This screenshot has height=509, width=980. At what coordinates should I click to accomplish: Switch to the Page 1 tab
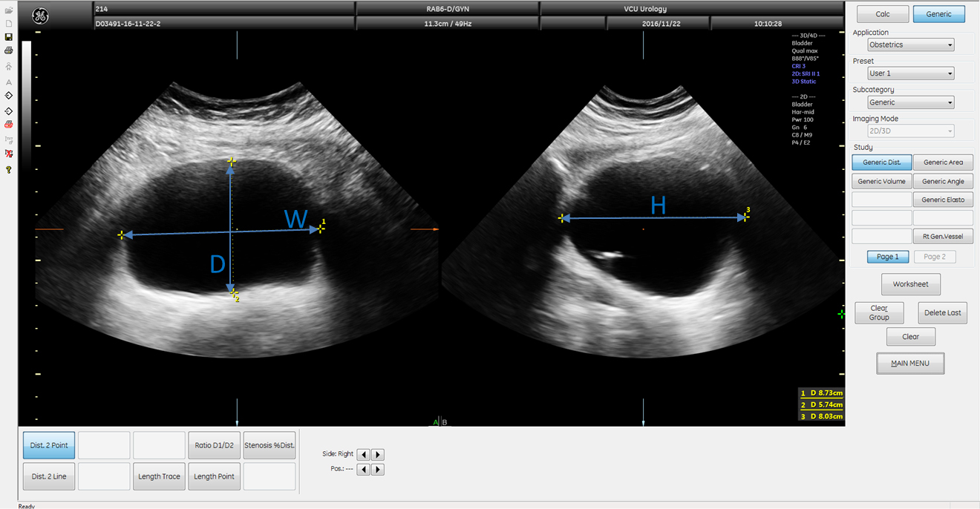click(887, 257)
